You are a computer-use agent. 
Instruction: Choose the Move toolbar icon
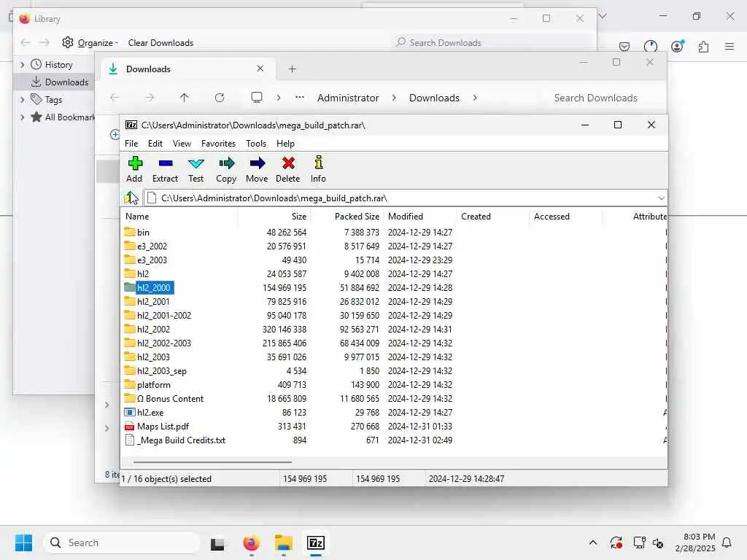(257, 169)
